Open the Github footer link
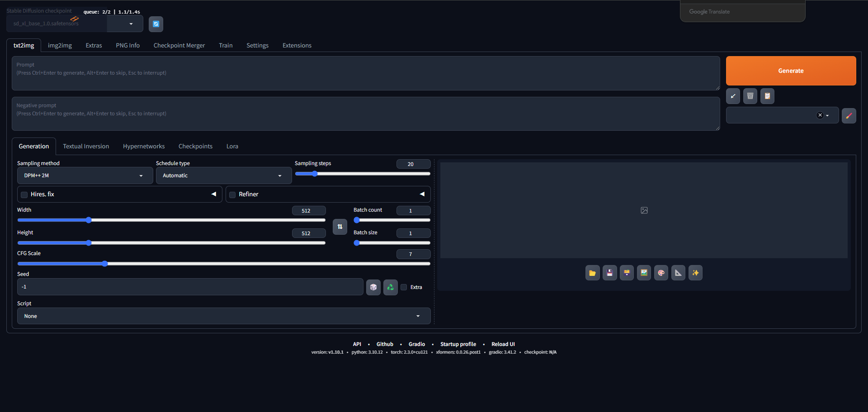Image resolution: width=868 pixels, height=412 pixels. click(x=385, y=344)
